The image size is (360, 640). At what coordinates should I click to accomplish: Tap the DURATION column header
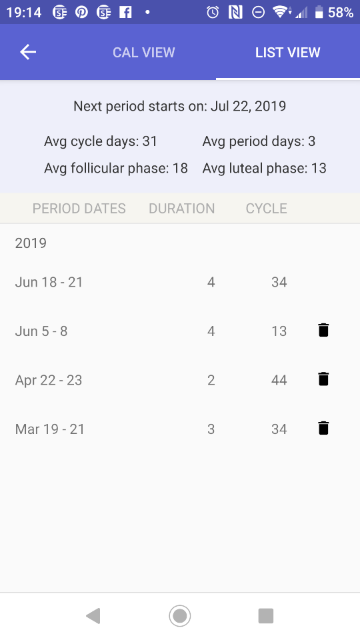coord(182,208)
